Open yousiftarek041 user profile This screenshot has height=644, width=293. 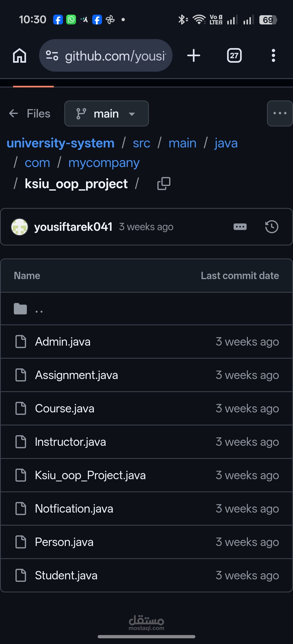(73, 227)
